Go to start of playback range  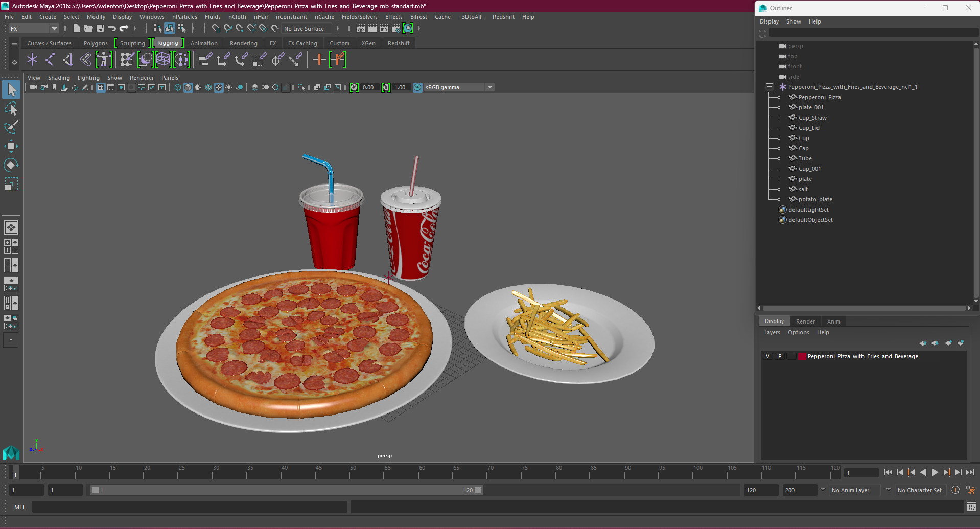[888, 473]
